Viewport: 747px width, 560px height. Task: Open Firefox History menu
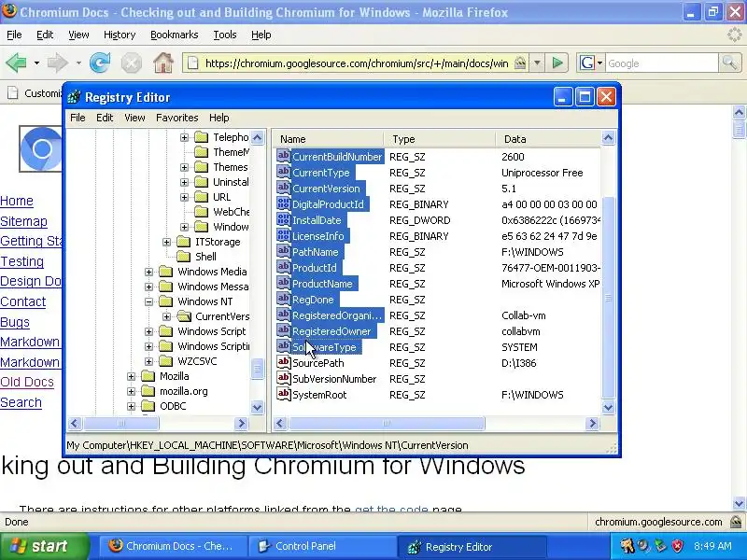pos(120,35)
